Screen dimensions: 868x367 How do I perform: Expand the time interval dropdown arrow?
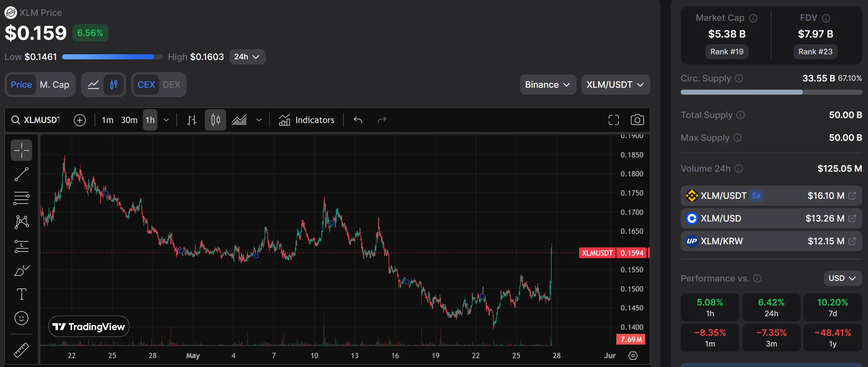(x=166, y=120)
